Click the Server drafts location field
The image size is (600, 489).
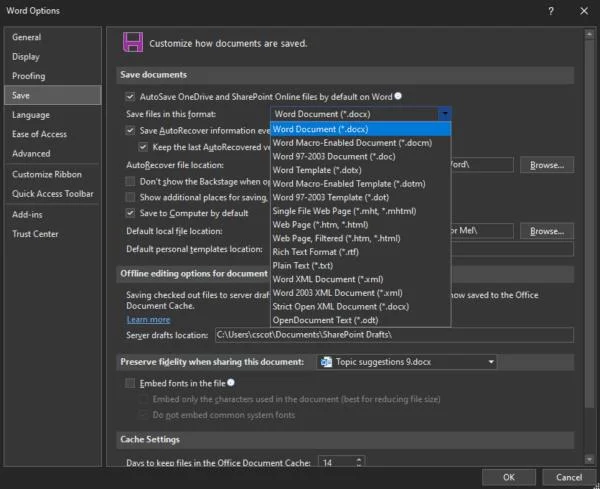click(x=394, y=335)
